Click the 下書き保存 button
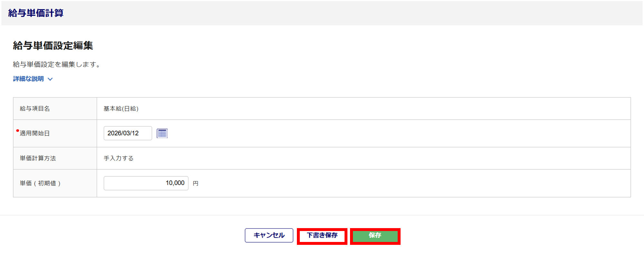The height and width of the screenshot is (259, 644). tap(322, 236)
